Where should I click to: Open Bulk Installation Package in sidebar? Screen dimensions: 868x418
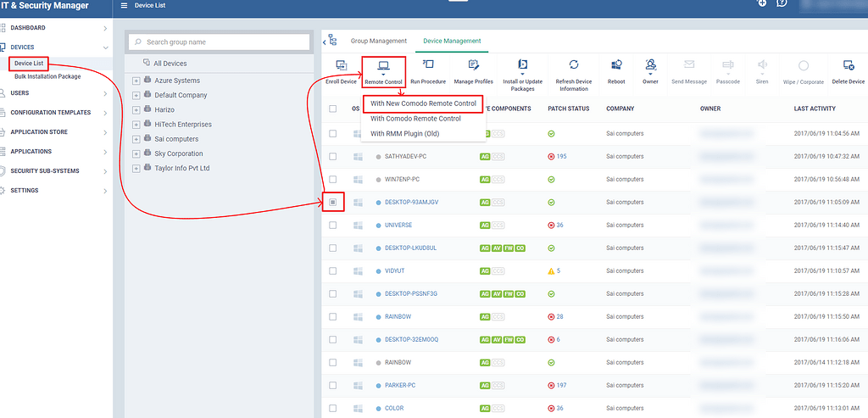point(47,77)
